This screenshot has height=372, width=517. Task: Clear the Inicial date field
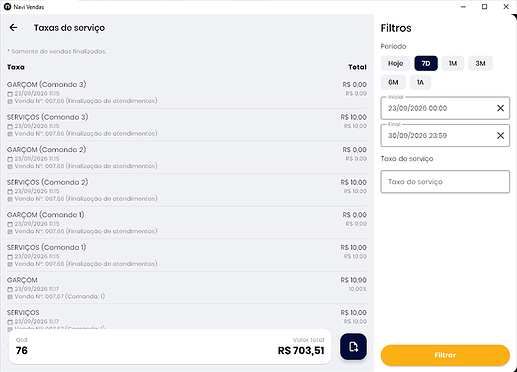click(500, 108)
